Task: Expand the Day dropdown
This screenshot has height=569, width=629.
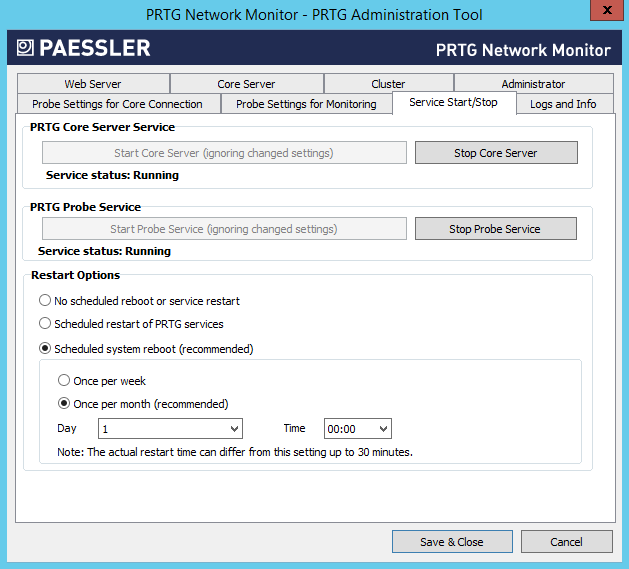Action: coord(170,429)
